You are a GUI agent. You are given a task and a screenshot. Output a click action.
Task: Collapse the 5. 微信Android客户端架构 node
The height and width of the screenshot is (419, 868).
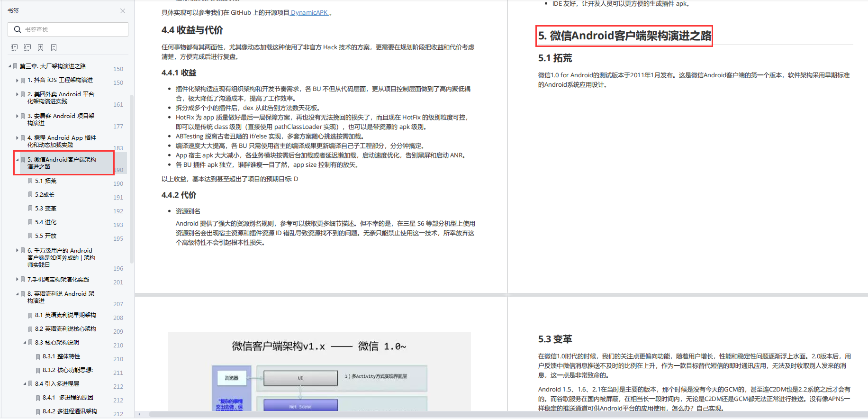17,160
